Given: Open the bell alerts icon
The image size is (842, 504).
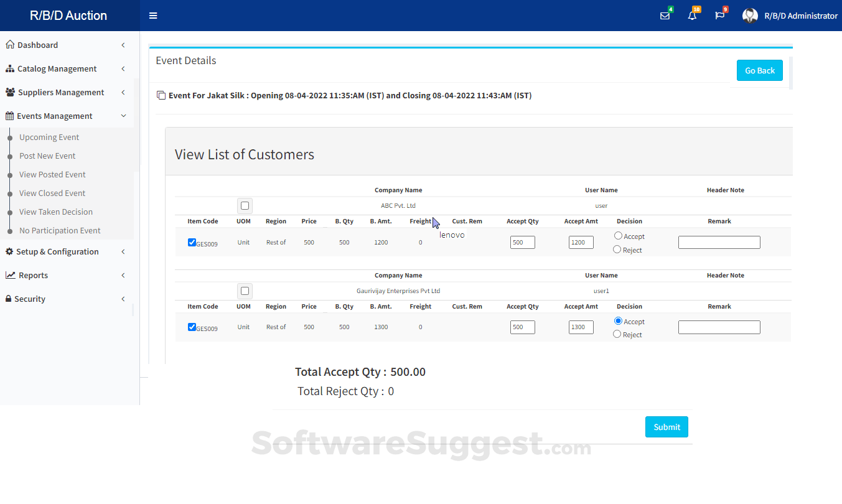Looking at the screenshot, I should (692, 16).
